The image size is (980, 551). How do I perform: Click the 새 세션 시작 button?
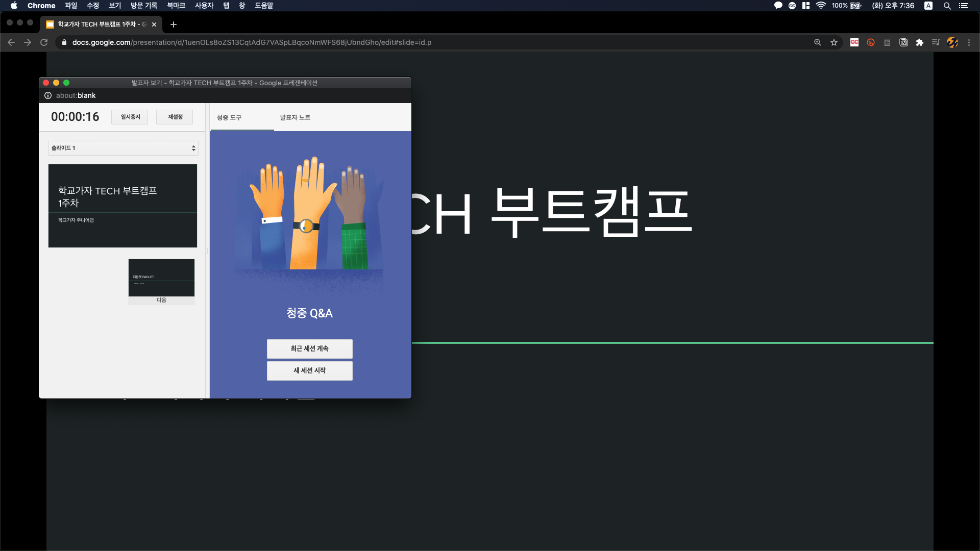(309, 370)
